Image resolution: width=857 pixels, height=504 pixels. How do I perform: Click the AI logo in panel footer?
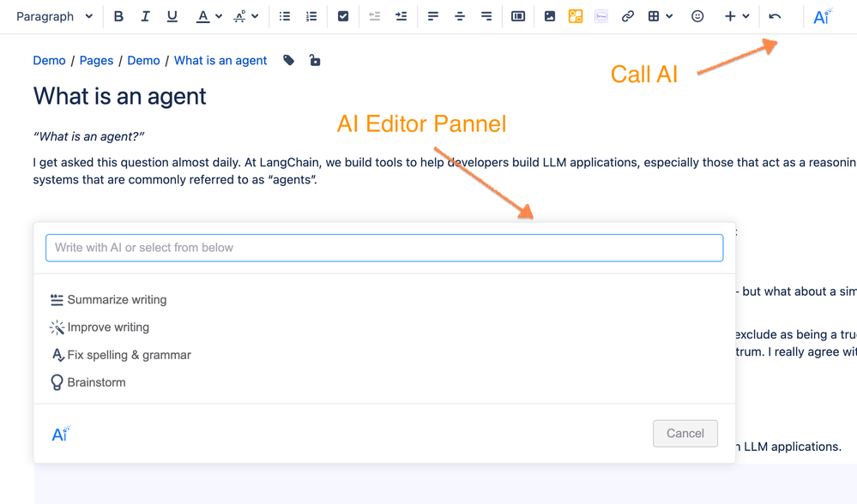pos(61,434)
